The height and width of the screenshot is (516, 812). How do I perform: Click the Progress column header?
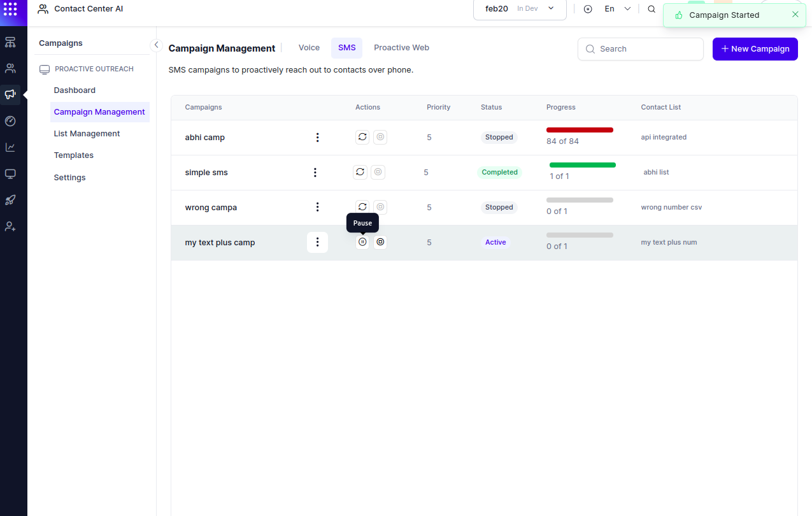[x=560, y=107]
